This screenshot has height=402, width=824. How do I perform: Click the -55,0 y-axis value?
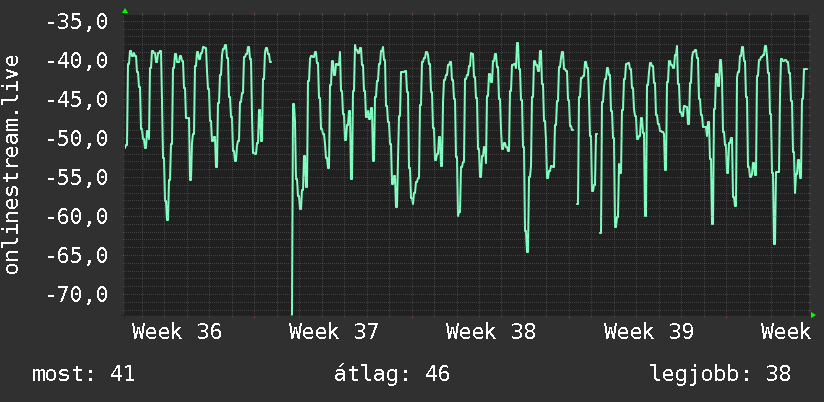[x=77, y=178]
